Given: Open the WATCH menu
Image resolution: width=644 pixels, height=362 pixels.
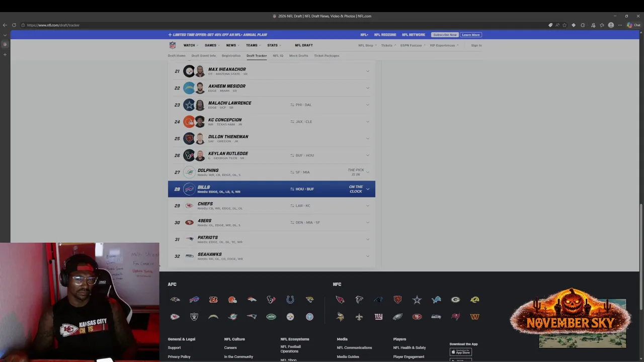Looking at the screenshot, I should (190, 45).
